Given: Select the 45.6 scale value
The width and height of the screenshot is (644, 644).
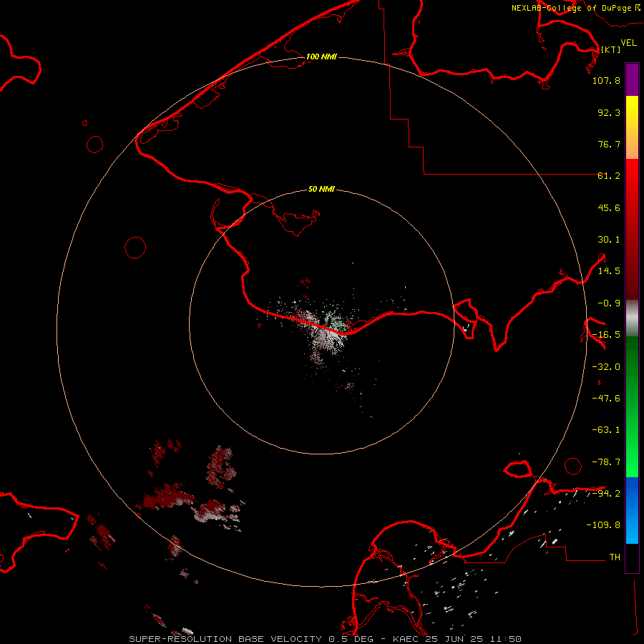Looking at the screenshot, I should click(x=609, y=208).
